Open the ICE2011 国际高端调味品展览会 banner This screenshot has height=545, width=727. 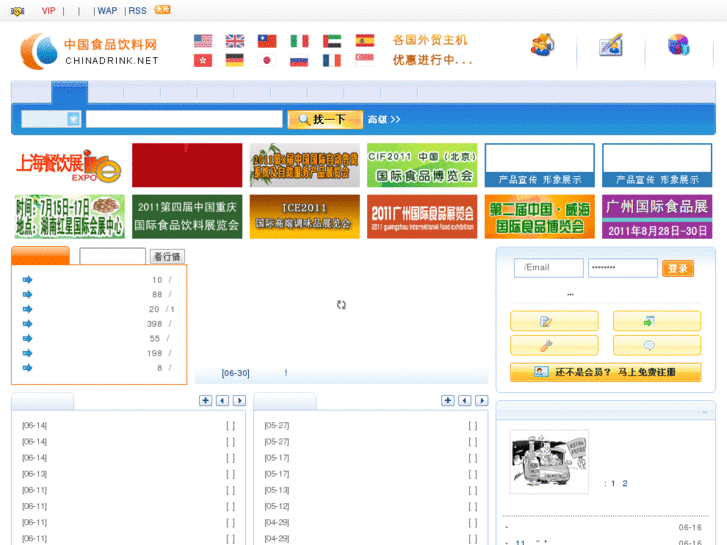[x=305, y=217]
